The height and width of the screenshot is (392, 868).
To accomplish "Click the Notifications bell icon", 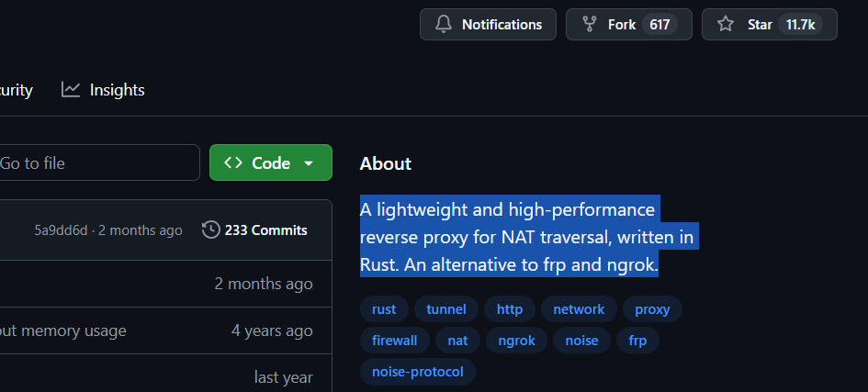I will click(x=443, y=25).
